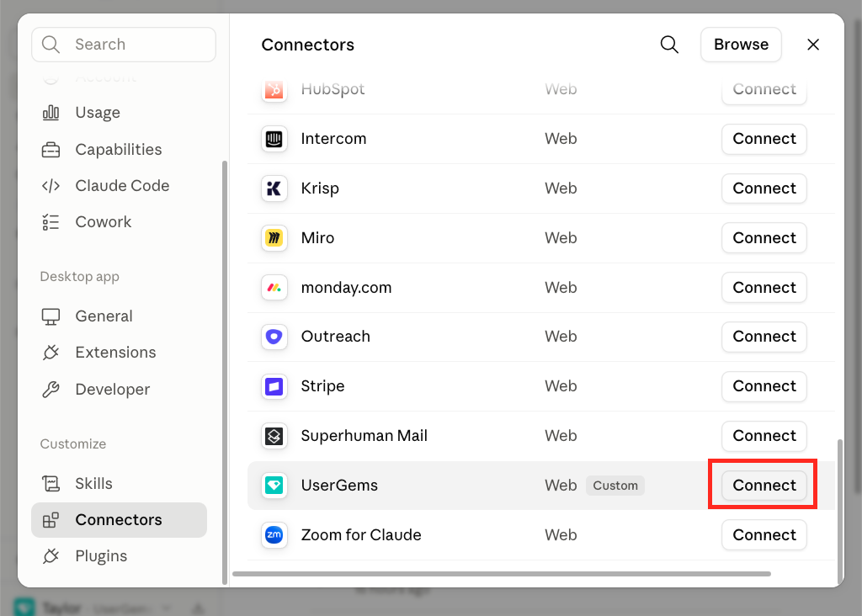Click the Developer wrench icon
862x616 pixels.
[x=51, y=390]
